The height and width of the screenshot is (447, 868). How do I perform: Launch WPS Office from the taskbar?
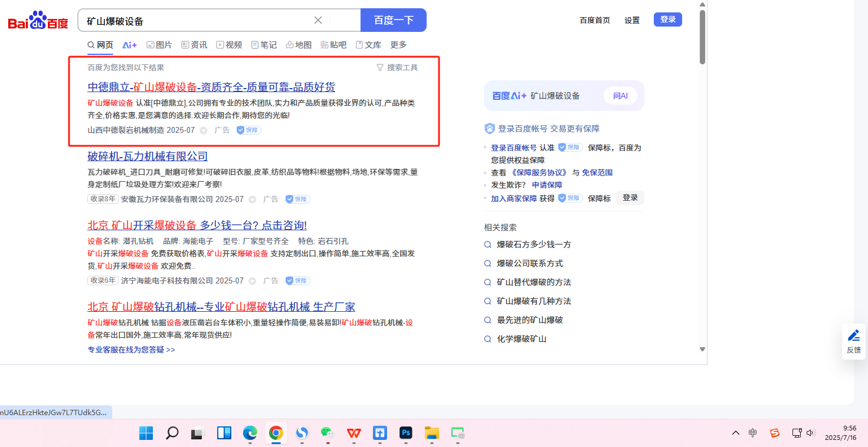coord(354,433)
